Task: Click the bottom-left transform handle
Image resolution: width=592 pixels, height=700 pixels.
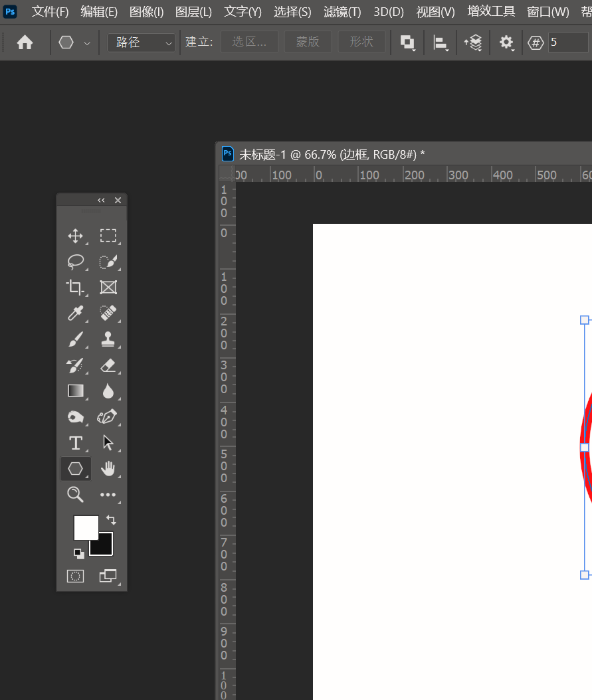Action: (x=585, y=575)
